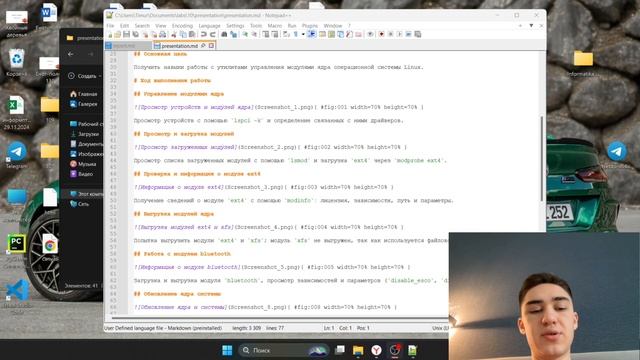Click the Windows Start button
The image size is (640, 360).
coord(227,350)
